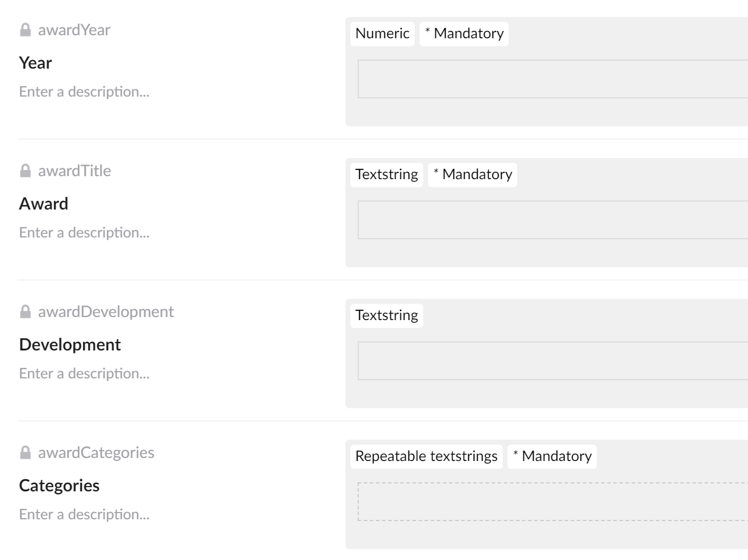This screenshot has width=748, height=560.
Task: Click the Mandatory badge on Categories property
Action: pos(552,457)
